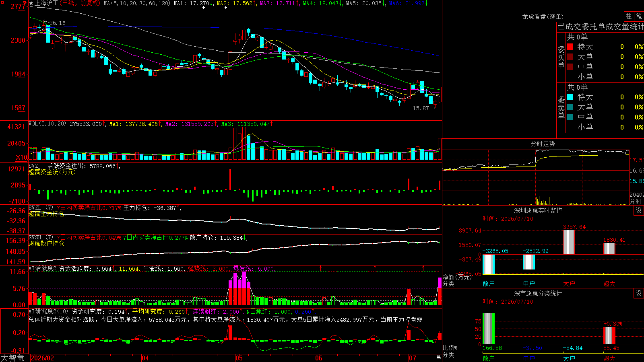The image size is (644, 362).
Task: Click the X10 volume multiplier box
Action: (21, 157)
